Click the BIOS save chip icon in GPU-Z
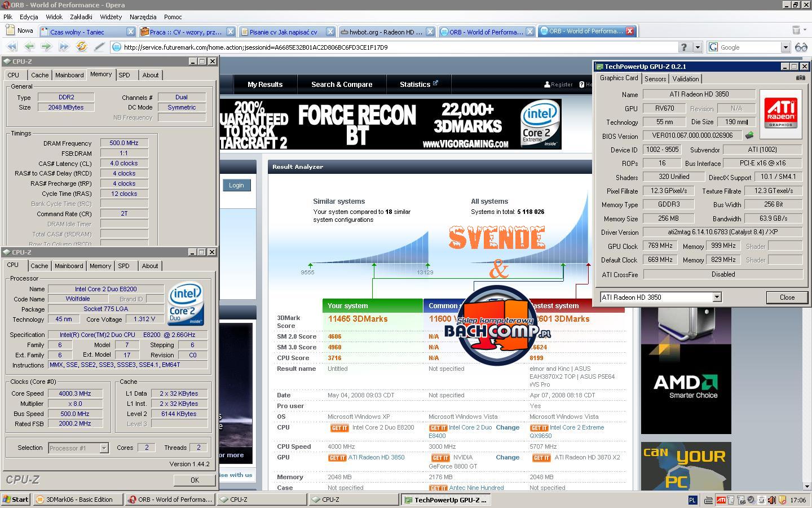 point(749,135)
